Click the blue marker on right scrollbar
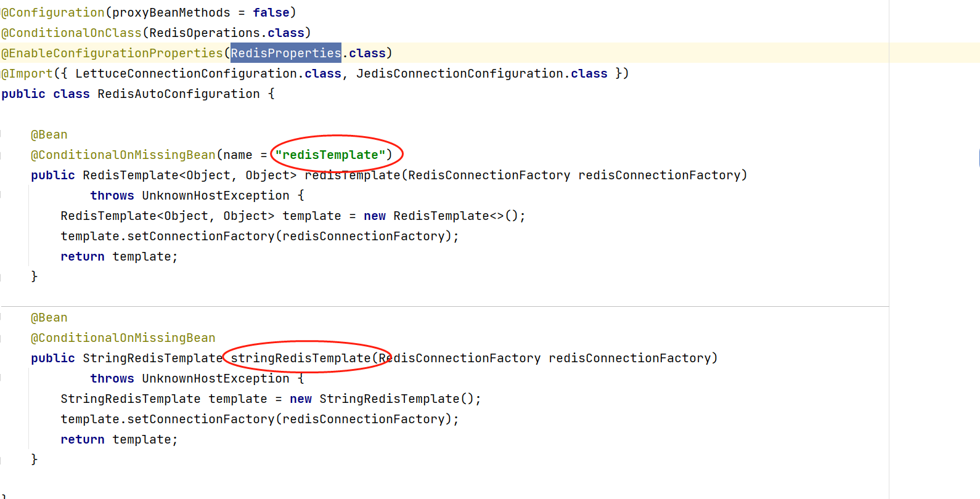 [x=978, y=158]
